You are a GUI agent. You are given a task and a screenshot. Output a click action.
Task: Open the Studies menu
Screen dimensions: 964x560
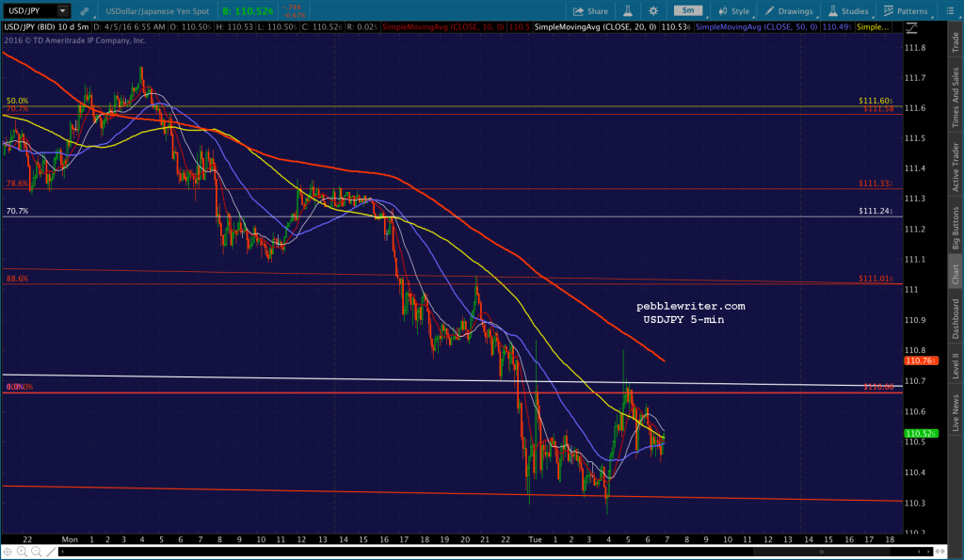coord(848,11)
